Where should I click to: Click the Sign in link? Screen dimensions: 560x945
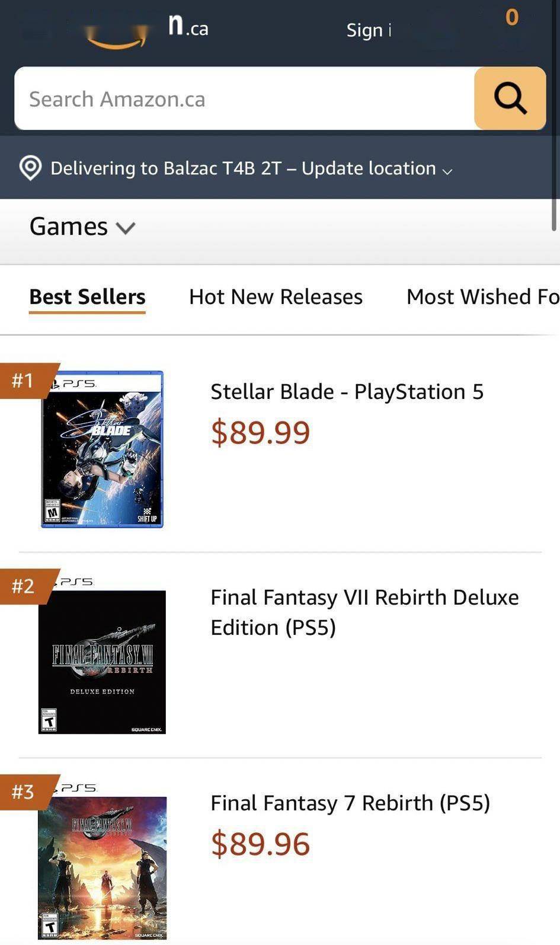[369, 30]
